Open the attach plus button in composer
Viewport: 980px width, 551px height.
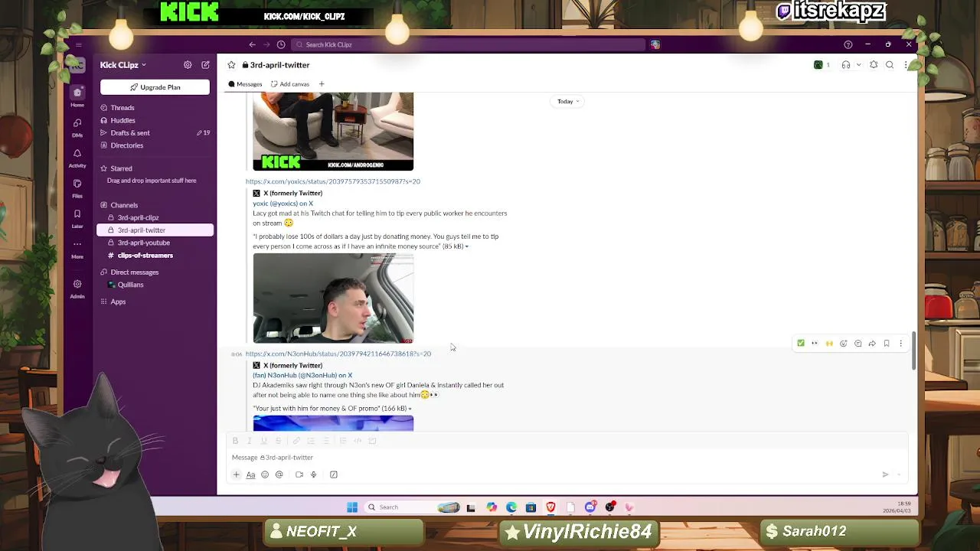236,474
